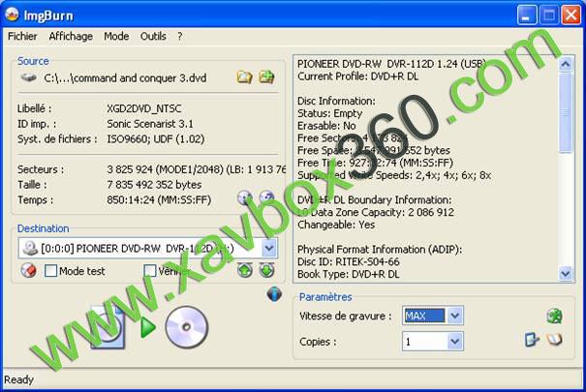Click the Copies value field showing 1
Screen dimensions: 586x392
(425, 341)
